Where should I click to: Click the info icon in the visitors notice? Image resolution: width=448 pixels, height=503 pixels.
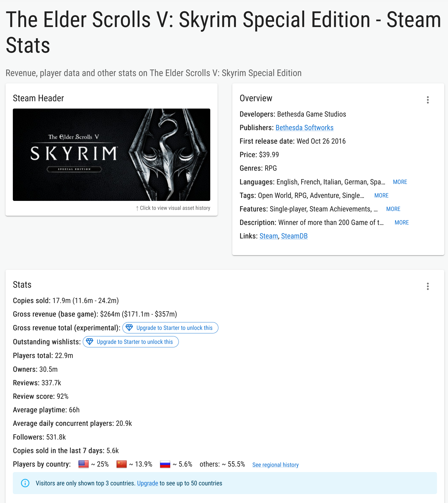[25, 483]
